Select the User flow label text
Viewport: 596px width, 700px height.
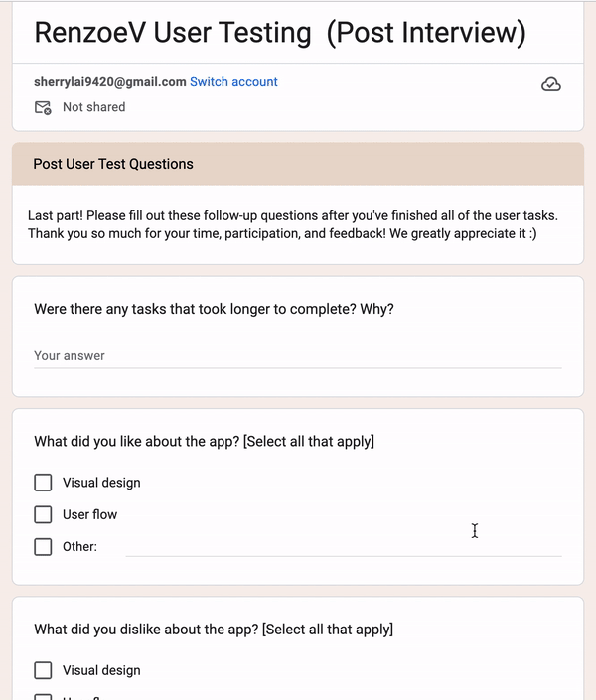[89, 514]
